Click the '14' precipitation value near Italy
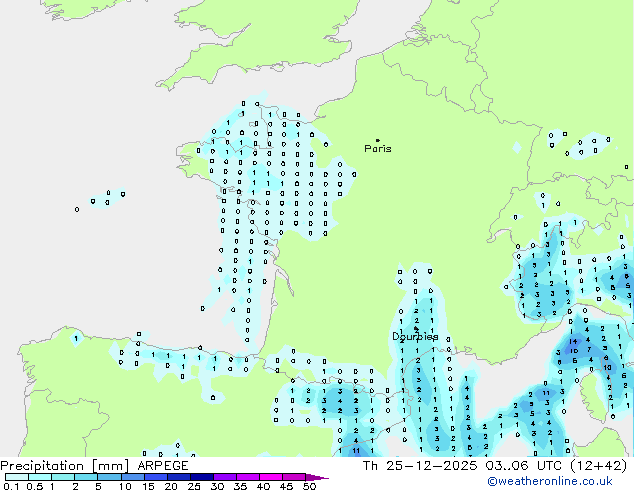 573,341
